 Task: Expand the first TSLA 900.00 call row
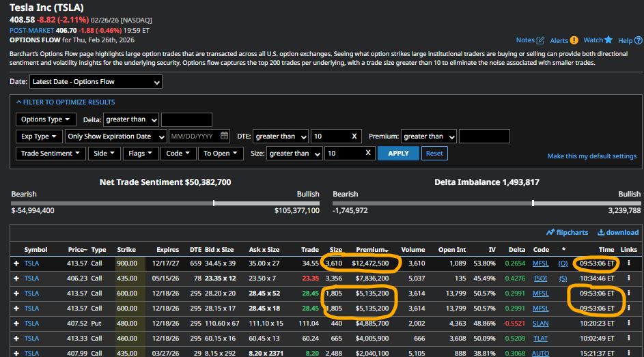[16, 263]
